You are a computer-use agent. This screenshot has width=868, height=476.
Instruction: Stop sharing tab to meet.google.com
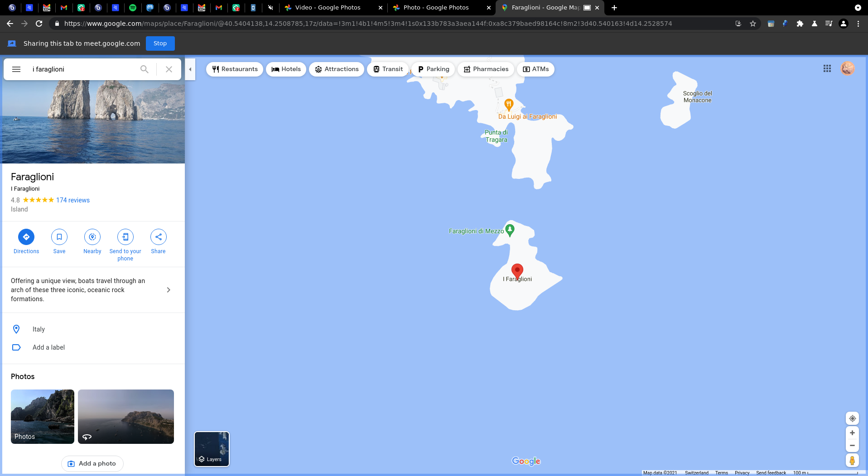tap(160, 43)
